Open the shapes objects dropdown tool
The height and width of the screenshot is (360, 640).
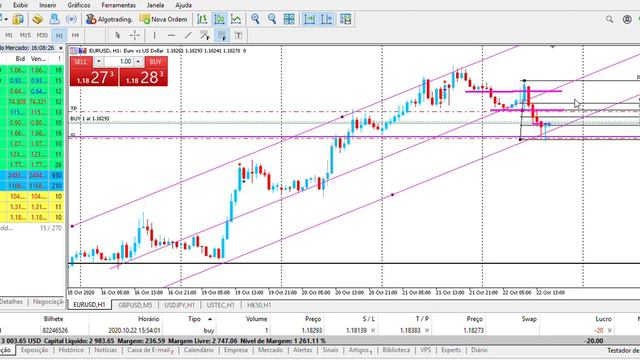coord(222,36)
